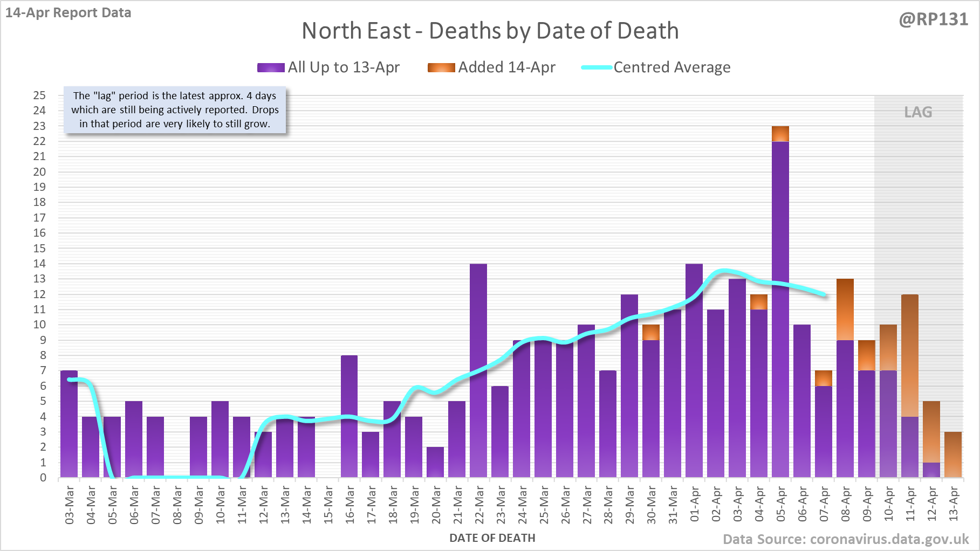
Task: Click the orange segment of the 11-Apr bar
Action: 910,356
